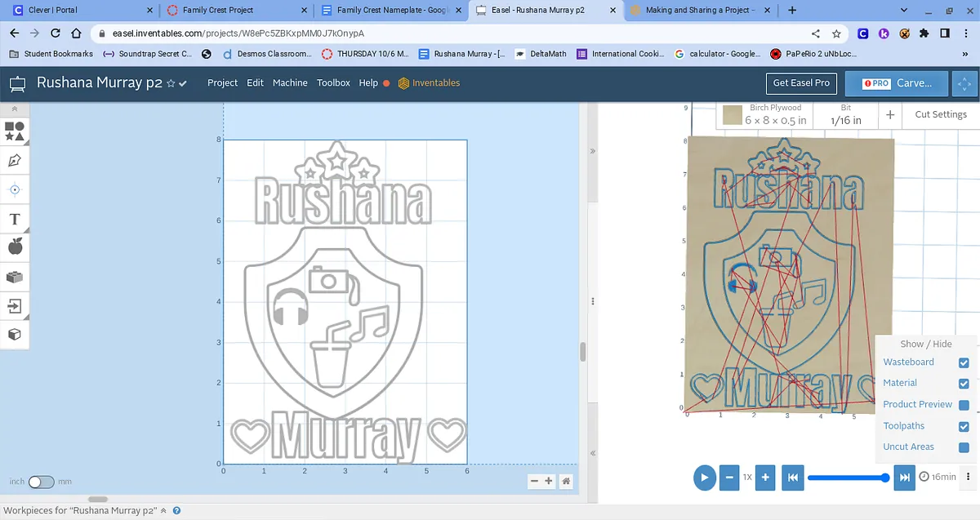
Task: Uncheck the Wasteboard checkbox
Action: coord(964,362)
